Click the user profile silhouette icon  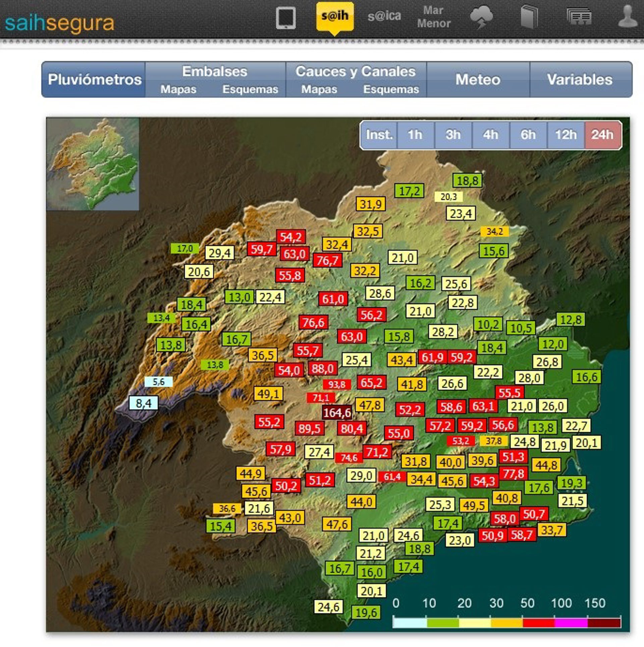coord(628,17)
